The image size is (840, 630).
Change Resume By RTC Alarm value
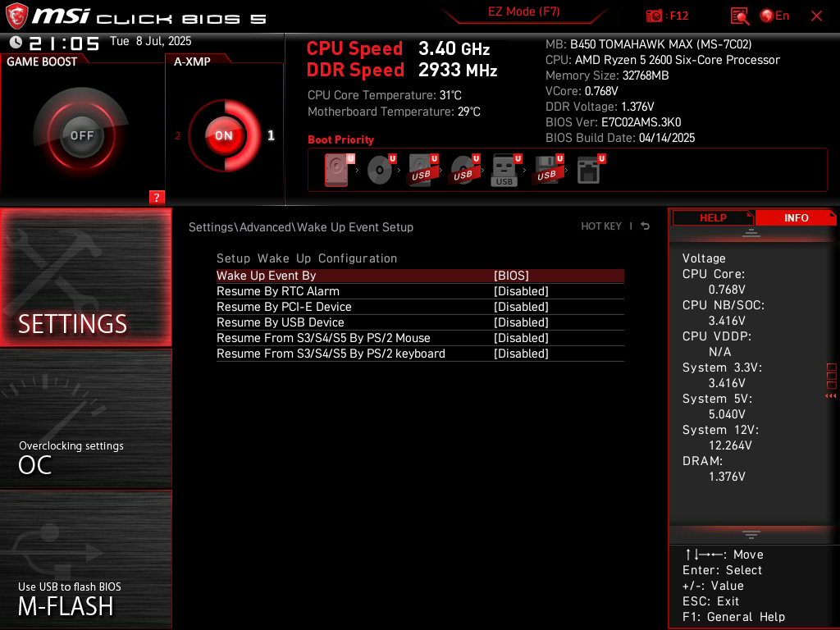tap(521, 291)
